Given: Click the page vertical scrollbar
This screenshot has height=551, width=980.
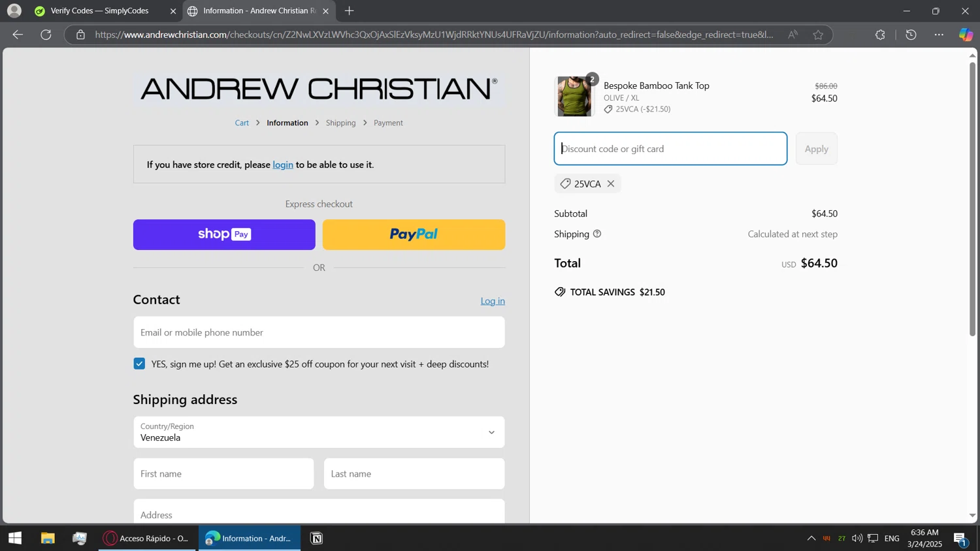Looking at the screenshot, I should [972, 199].
